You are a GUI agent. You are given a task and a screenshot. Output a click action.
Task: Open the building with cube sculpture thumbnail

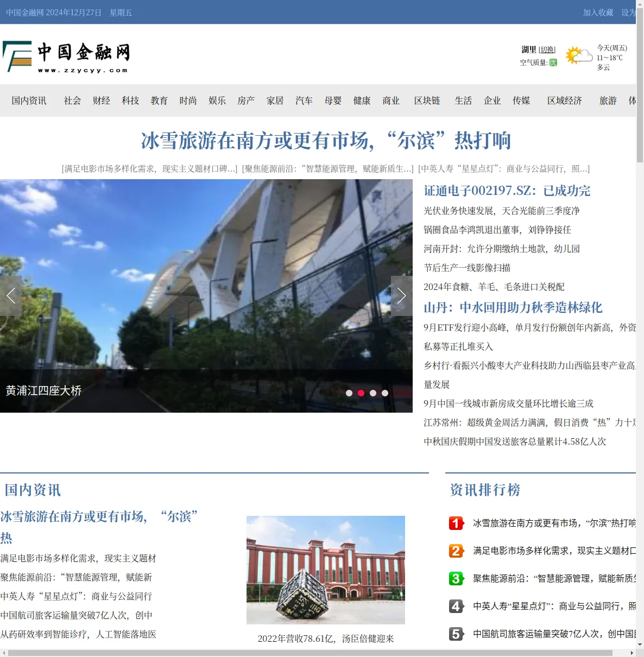326,570
